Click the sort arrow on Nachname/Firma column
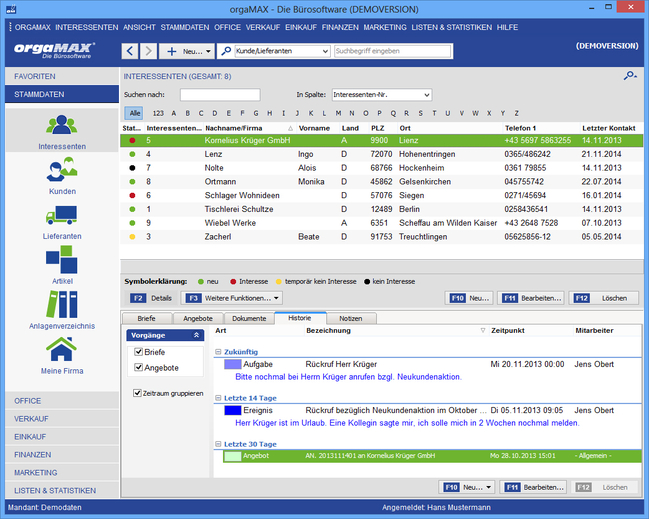This screenshot has height=519, width=649. (x=290, y=128)
